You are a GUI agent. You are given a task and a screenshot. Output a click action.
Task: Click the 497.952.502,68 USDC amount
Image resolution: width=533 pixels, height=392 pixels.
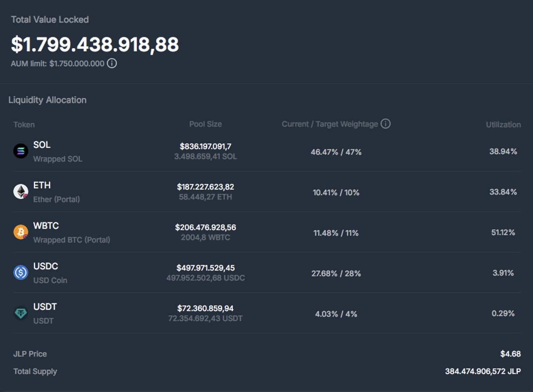click(205, 278)
